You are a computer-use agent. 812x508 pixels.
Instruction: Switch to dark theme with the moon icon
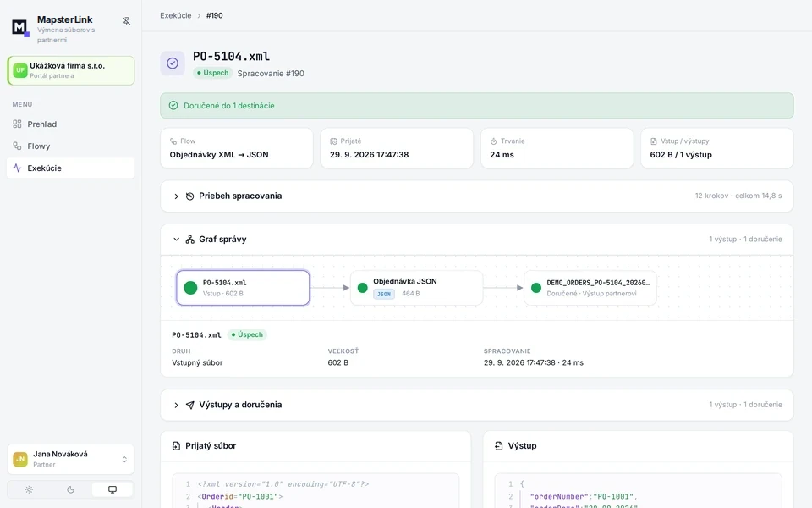[70, 489]
